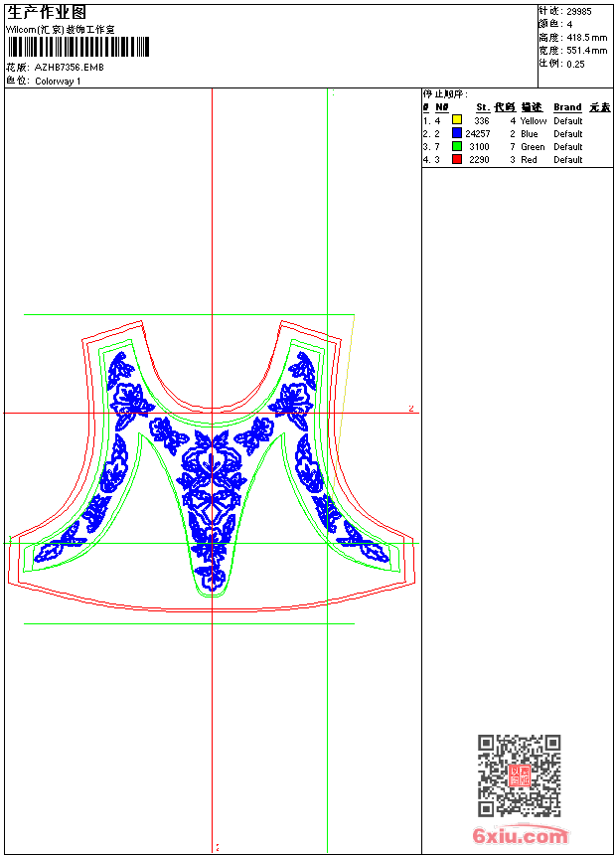Click the Yellow description text
This screenshot has width=616, height=855.
point(534,121)
